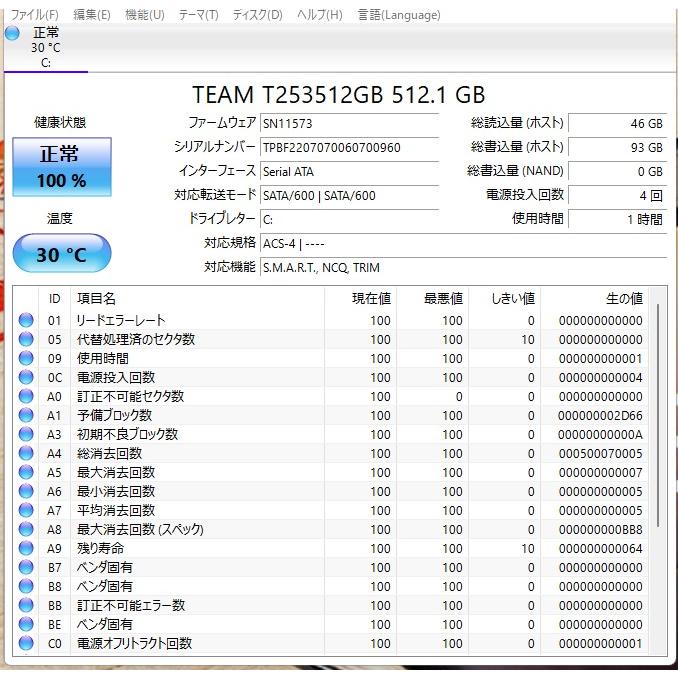
Task: Select the C: drive status tab
Action: (46, 48)
